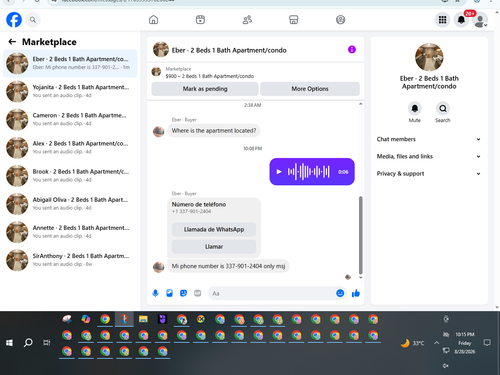Screen dimensions: 500x375
Task: Click Llamar button
Action: [x=214, y=247]
